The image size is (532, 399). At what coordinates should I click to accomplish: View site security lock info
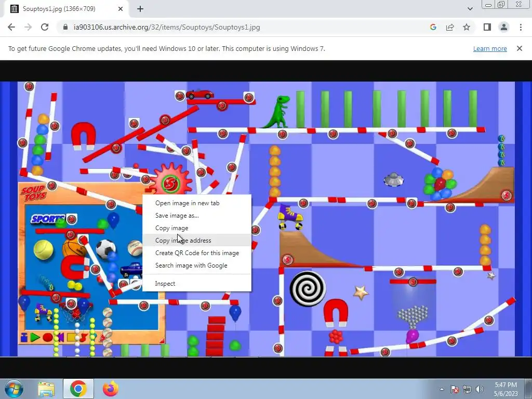click(x=65, y=27)
